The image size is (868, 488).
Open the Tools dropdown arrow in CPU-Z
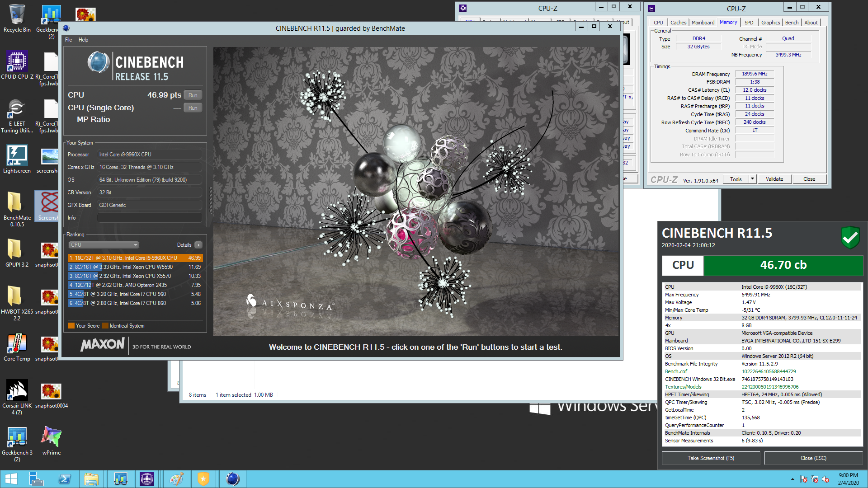pos(752,179)
